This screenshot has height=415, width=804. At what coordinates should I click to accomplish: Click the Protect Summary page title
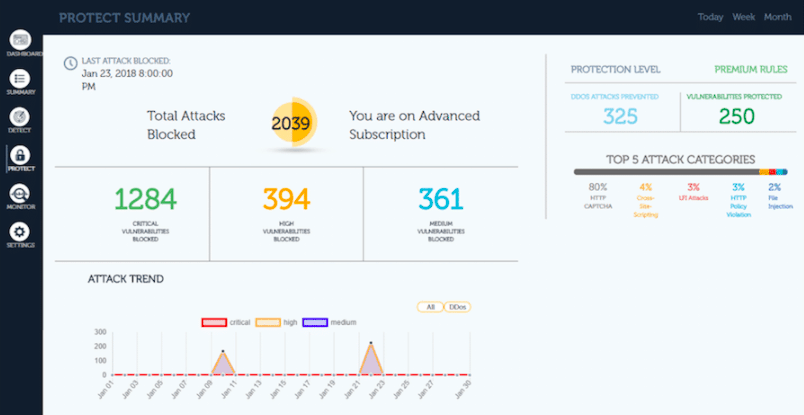point(124,18)
